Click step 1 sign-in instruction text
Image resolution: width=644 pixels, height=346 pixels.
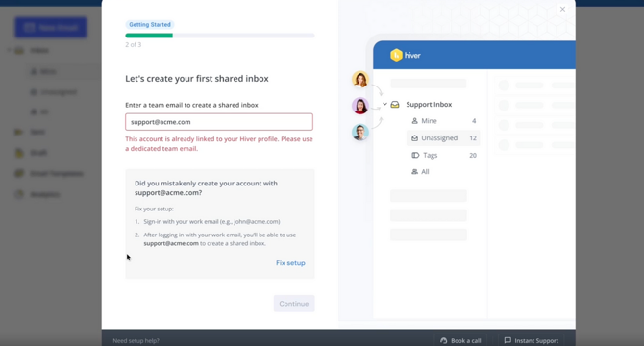point(211,222)
